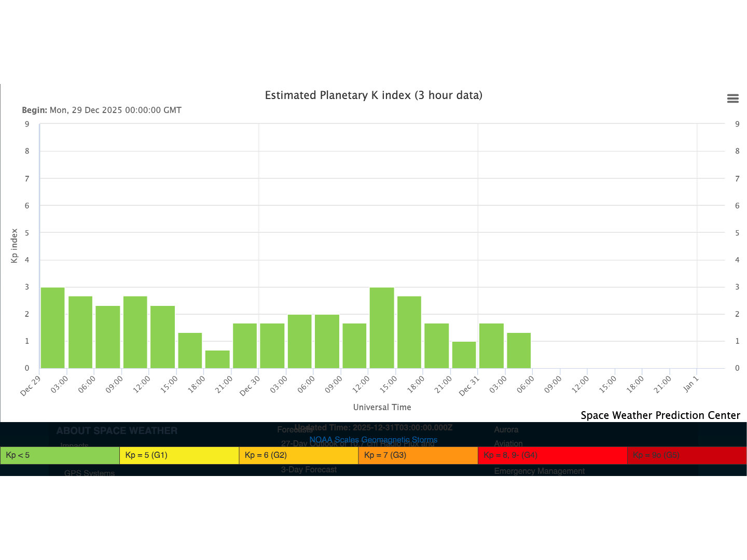Screen dimensions: 747x560
Task: Open the chart context menu hamburger icon
Action: point(732,99)
